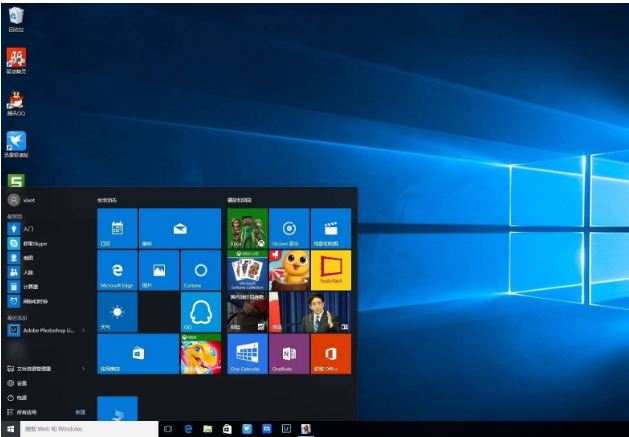This screenshot has height=437, width=629.
Task: Launch the OneNote tile
Action: (x=289, y=354)
